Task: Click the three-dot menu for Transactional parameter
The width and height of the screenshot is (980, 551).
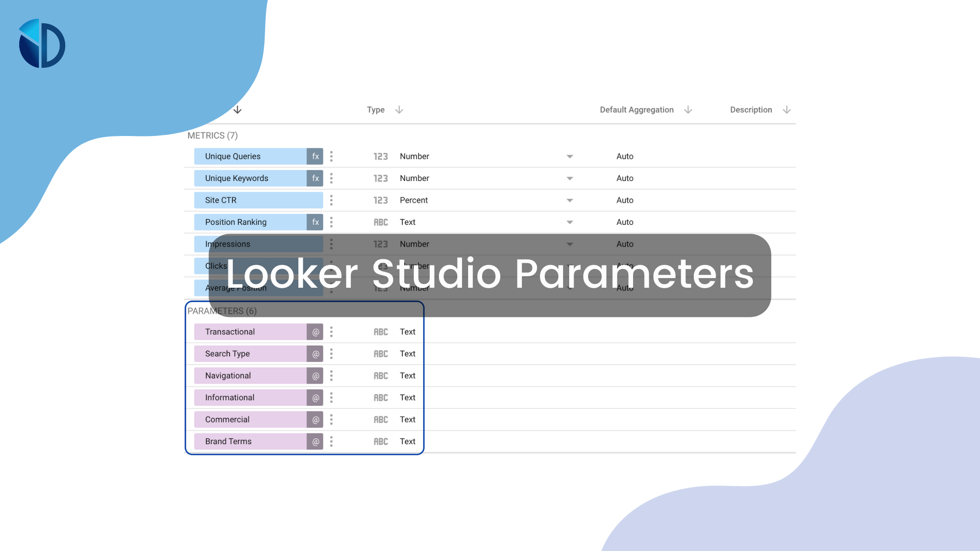Action: point(330,331)
